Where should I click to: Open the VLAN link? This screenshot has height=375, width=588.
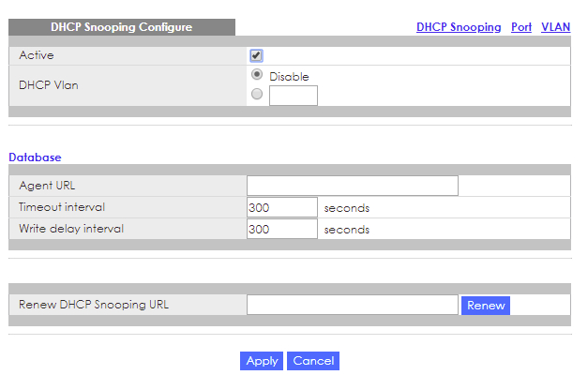(x=556, y=27)
